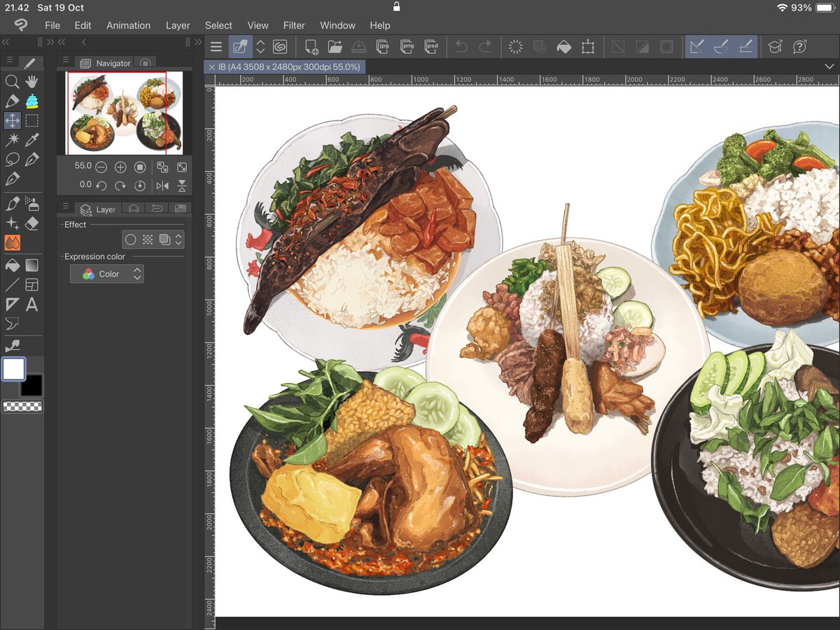
Task: Select the Zoom magnifier tool
Action: [12, 82]
